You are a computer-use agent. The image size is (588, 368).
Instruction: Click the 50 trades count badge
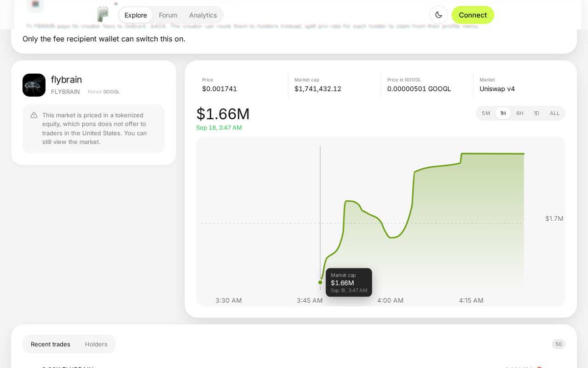[x=559, y=344]
